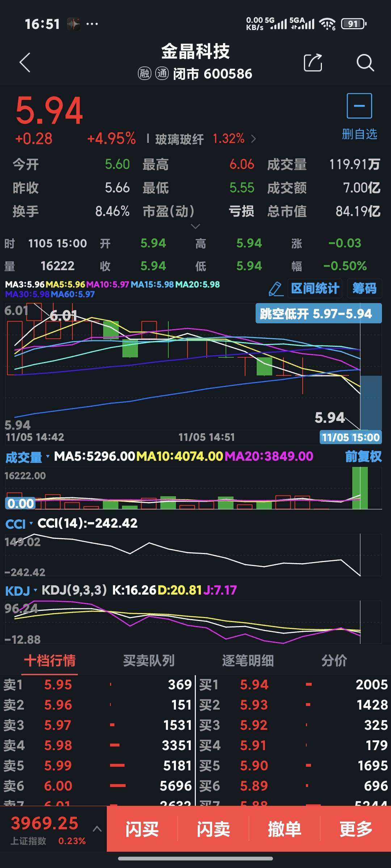Tap the battery indicator in status bar
391x868 pixels.
(x=353, y=24)
